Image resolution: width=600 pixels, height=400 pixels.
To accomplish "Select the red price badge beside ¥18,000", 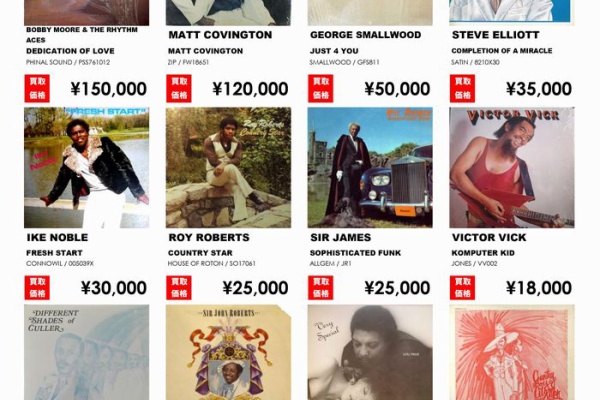I will click(462, 287).
